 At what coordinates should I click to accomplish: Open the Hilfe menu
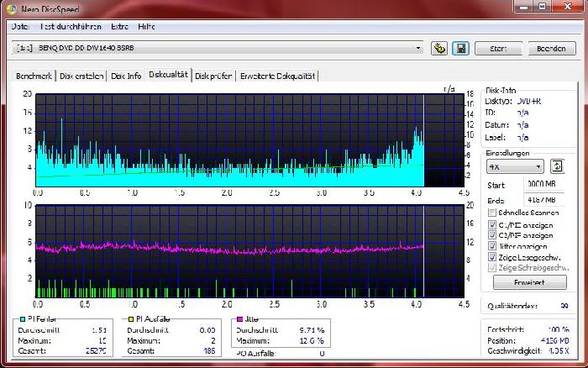click(x=146, y=27)
